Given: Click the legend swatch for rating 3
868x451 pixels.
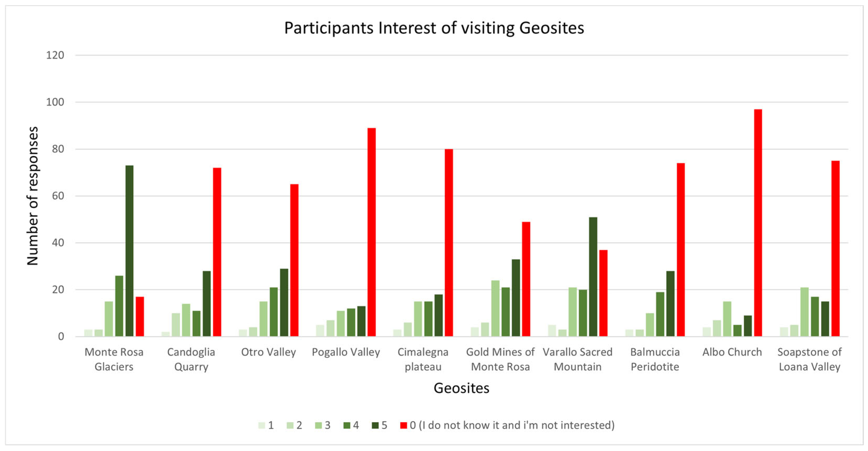Looking at the screenshot, I should [x=318, y=425].
